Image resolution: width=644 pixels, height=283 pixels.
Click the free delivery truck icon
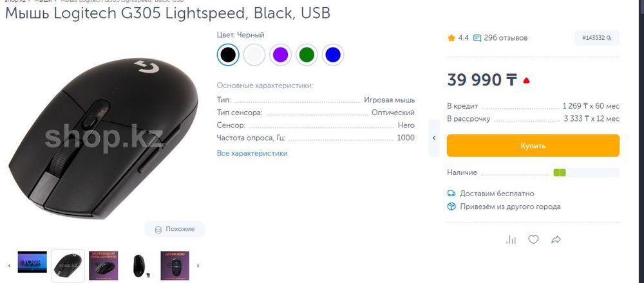[451, 194]
